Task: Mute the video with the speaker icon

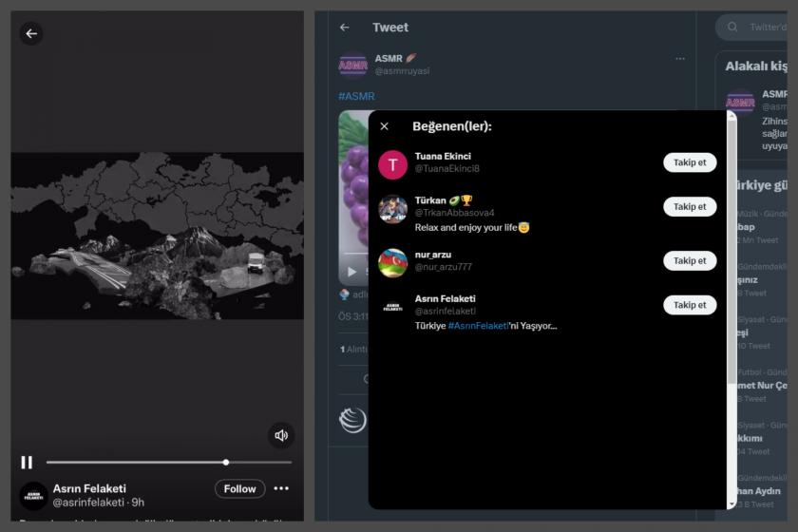Action: [x=281, y=435]
